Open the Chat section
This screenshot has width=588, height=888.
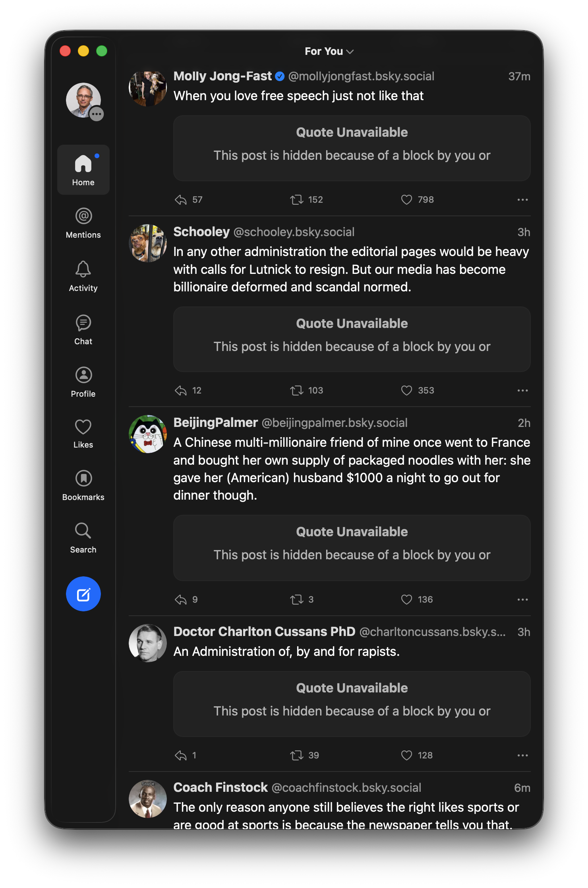tap(83, 330)
